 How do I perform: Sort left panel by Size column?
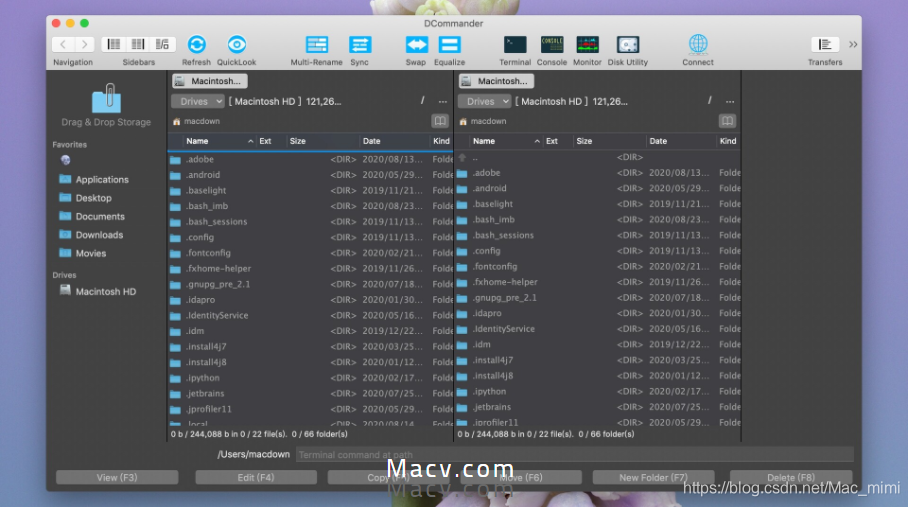[x=322, y=141]
